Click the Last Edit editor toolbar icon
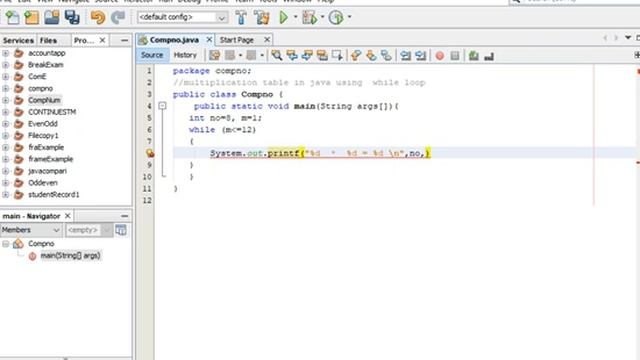 coord(214,55)
